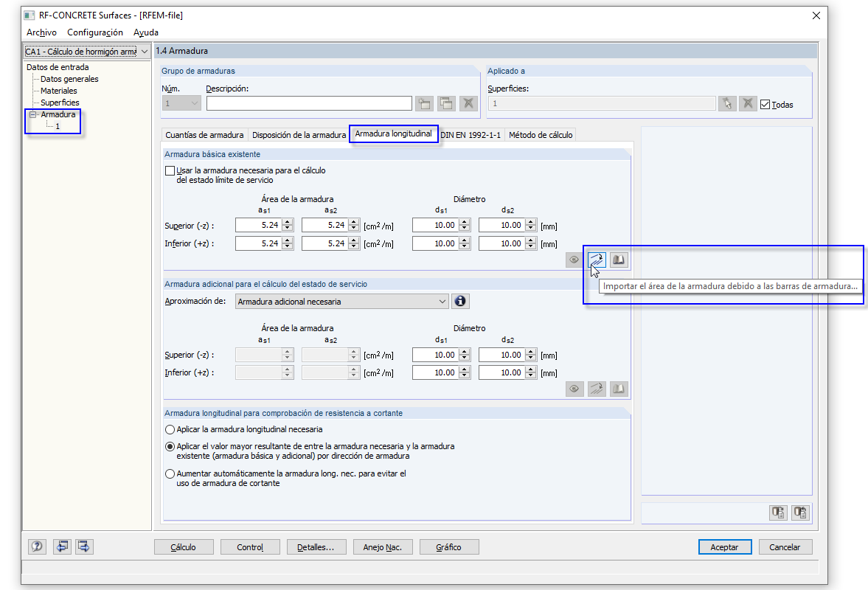868x590 pixels.
Task: Open Detalles... dialog
Action: click(316, 546)
